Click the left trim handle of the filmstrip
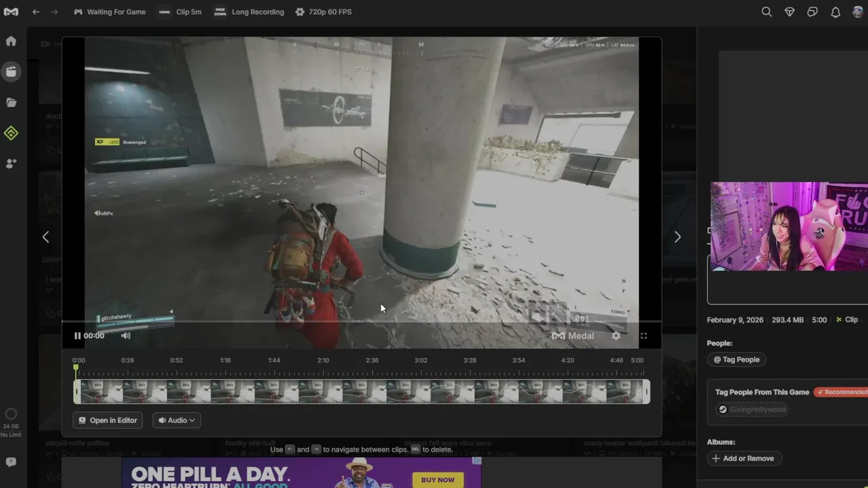This screenshot has height=488, width=868. 77,392
